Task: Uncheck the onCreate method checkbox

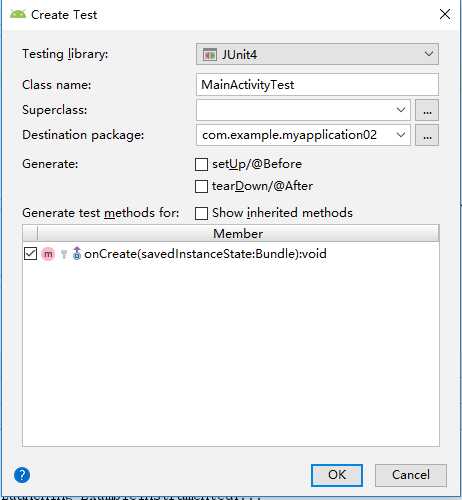Action: [x=30, y=254]
